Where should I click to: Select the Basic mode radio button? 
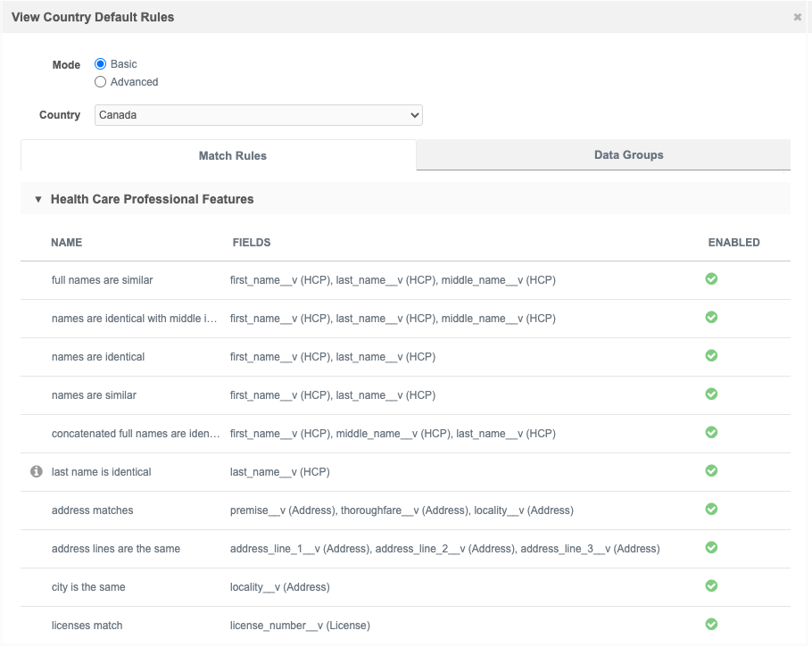[x=101, y=64]
